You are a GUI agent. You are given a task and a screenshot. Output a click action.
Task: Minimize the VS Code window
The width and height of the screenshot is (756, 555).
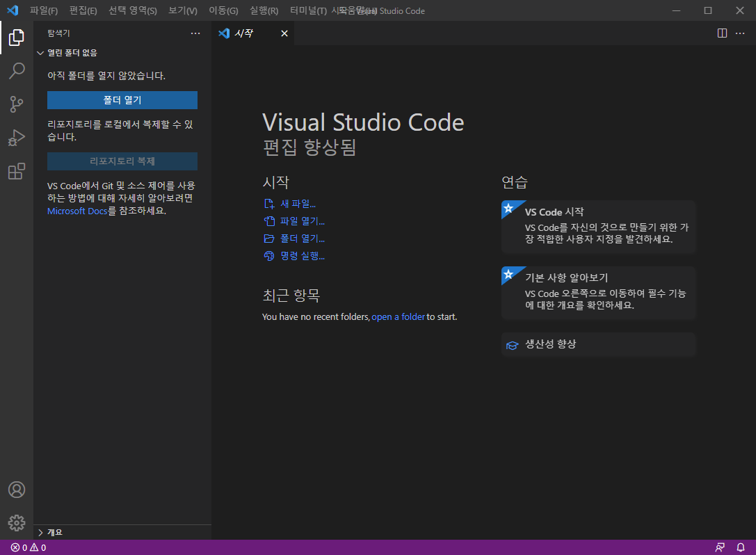(x=677, y=10)
